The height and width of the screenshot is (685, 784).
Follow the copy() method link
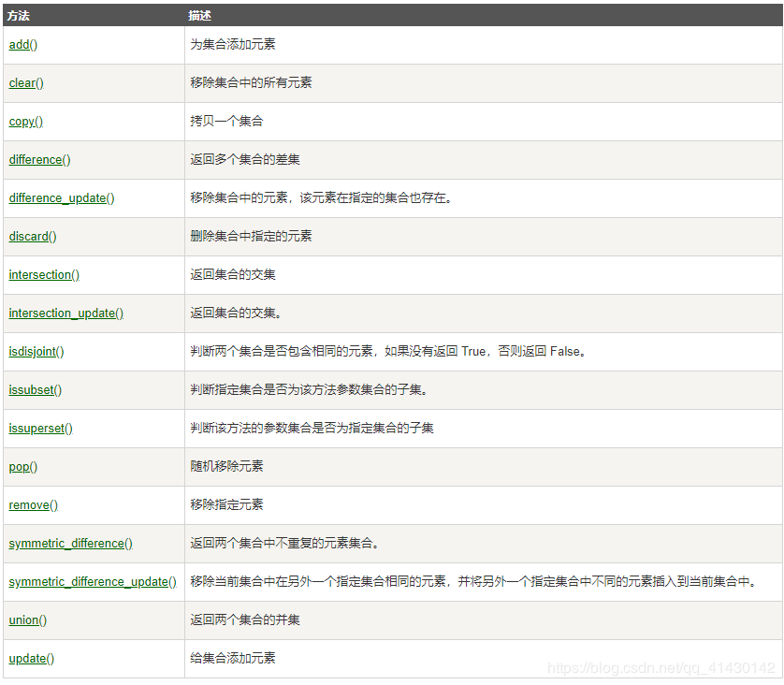point(26,122)
